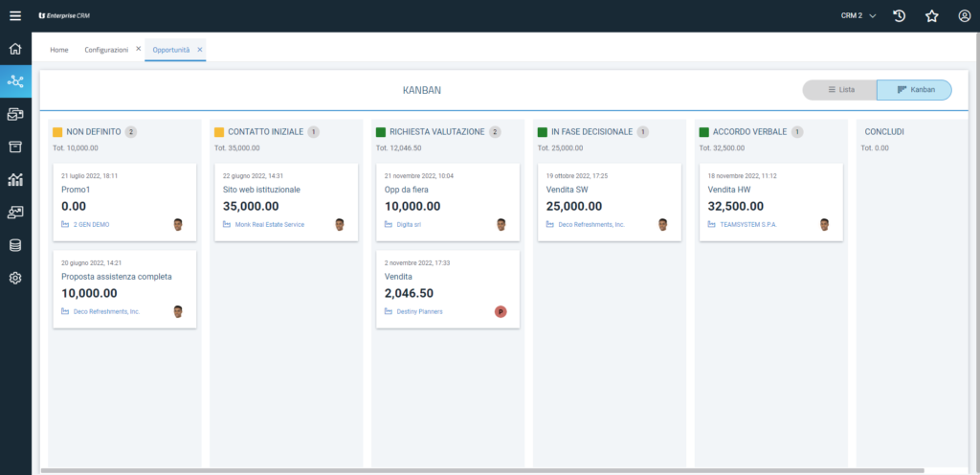Screen dimensions: 980x475
Task: Click the avatar on Vendita SW card
Action: tap(662, 224)
